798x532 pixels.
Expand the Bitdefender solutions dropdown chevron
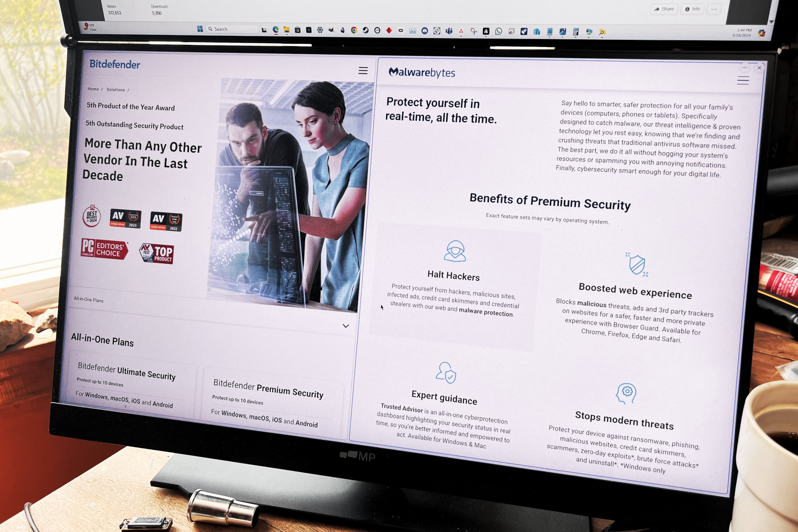[347, 326]
